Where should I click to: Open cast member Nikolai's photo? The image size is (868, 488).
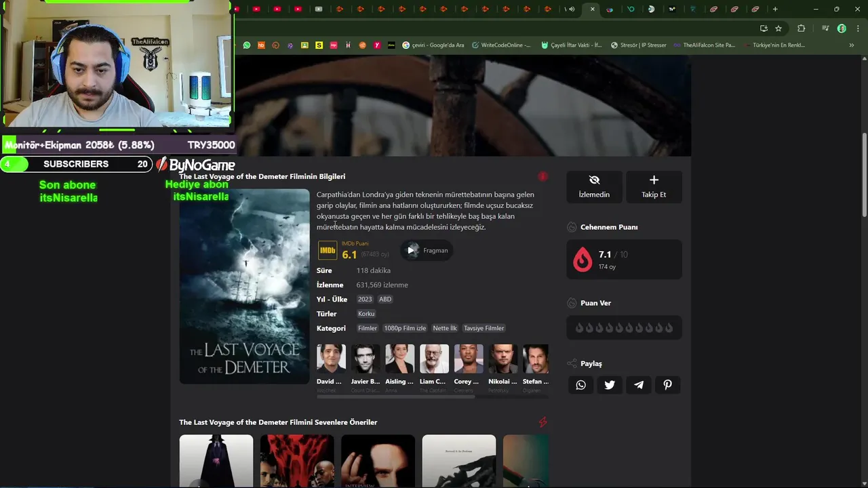pos(503,359)
